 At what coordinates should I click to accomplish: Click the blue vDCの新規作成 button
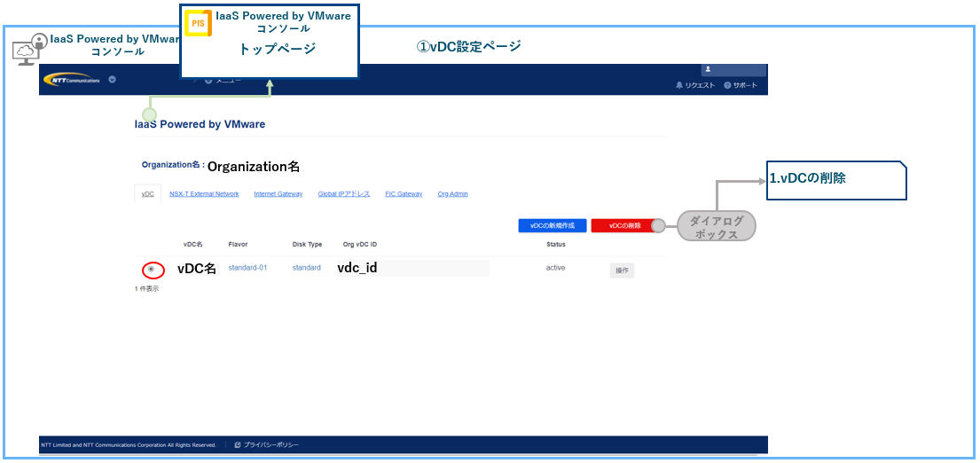click(x=552, y=225)
